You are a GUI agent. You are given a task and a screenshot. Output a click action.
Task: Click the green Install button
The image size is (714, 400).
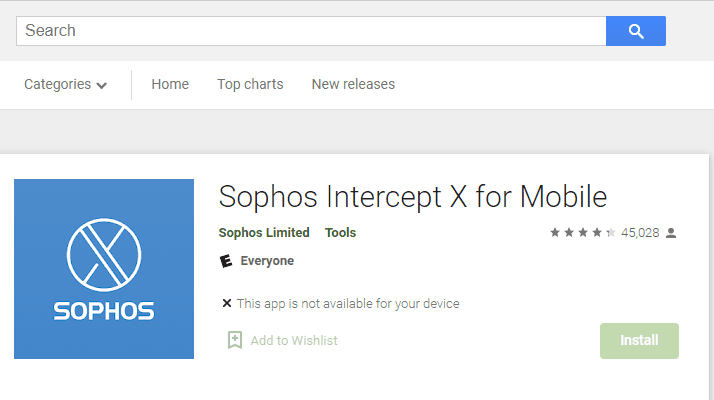(639, 341)
